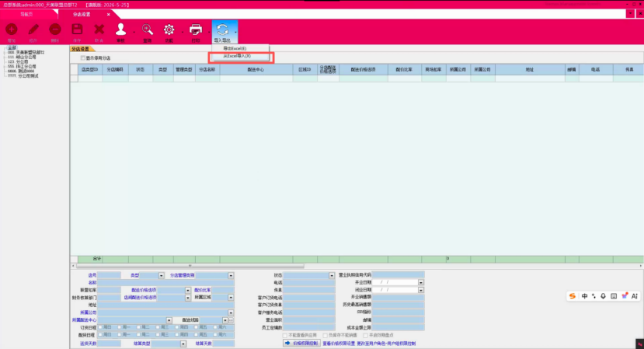644x349 pixels.
Task: Expand the 分店管理类别 combo box
Action: tap(231, 275)
